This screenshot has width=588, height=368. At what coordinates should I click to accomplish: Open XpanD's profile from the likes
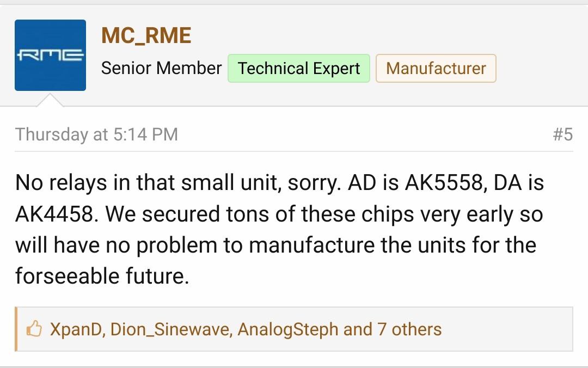click(77, 329)
